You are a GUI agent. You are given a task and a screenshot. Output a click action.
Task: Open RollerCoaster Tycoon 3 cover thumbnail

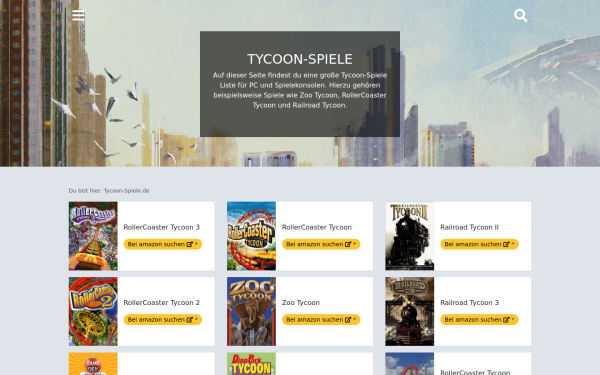click(93, 236)
